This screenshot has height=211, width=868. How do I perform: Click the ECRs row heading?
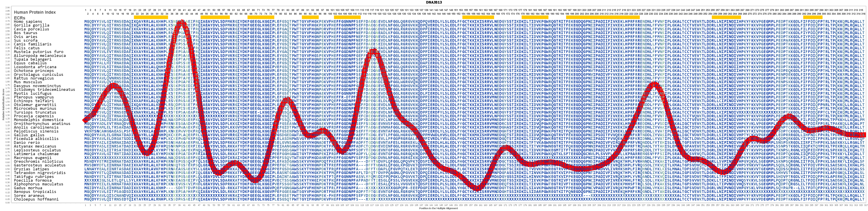[20, 18]
